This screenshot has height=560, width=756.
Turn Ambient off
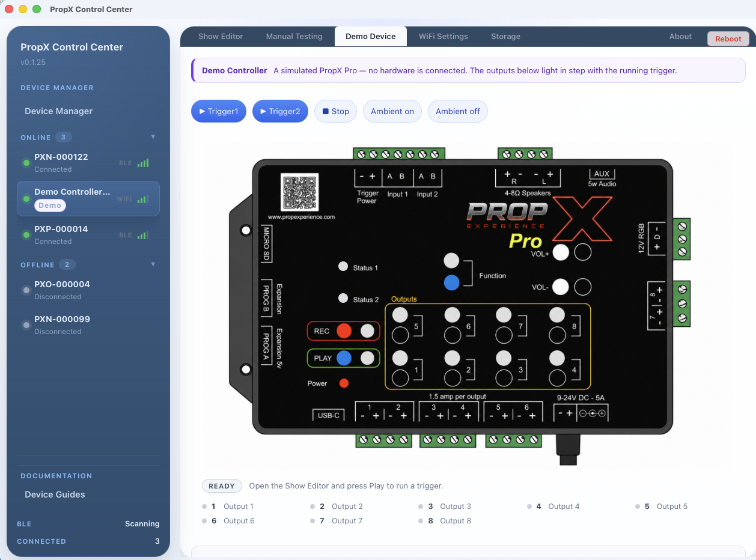click(x=458, y=111)
